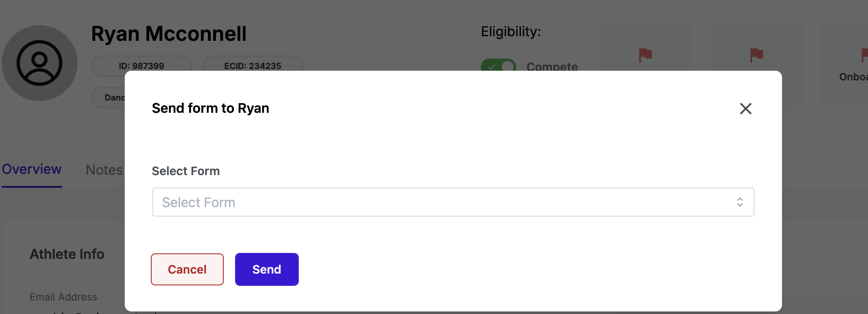Click the Email Address label
The image size is (868, 314).
[x=63, y=297]
